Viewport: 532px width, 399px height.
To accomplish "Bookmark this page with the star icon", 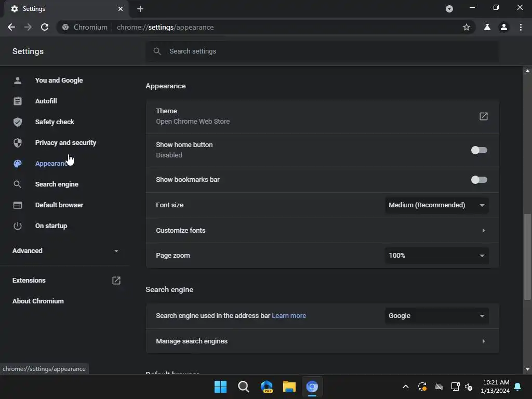I will [467, 27].
